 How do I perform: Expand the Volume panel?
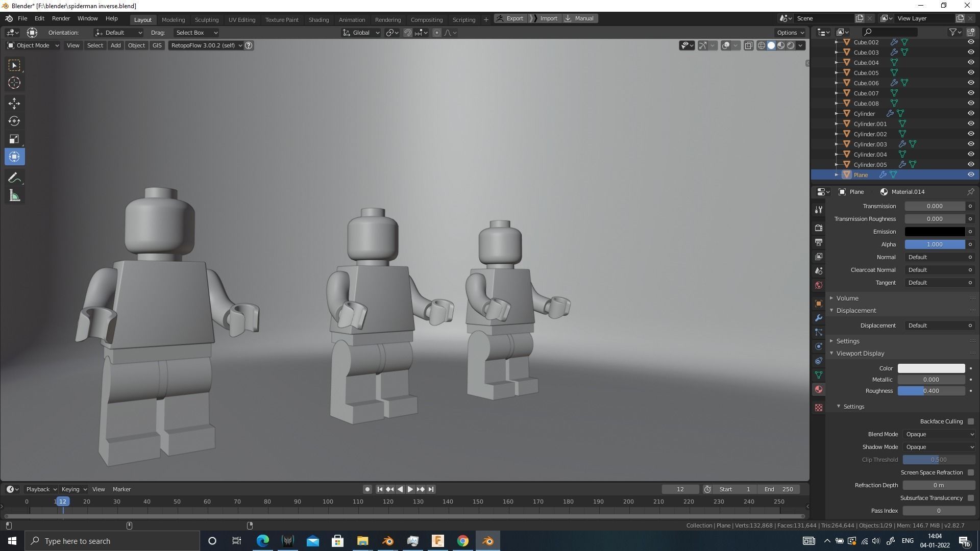(x=847, y=298)
